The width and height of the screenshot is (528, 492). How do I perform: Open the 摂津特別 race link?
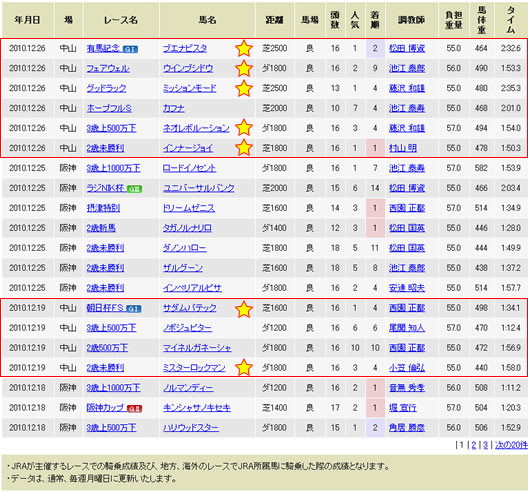click(x=103, y=208)
